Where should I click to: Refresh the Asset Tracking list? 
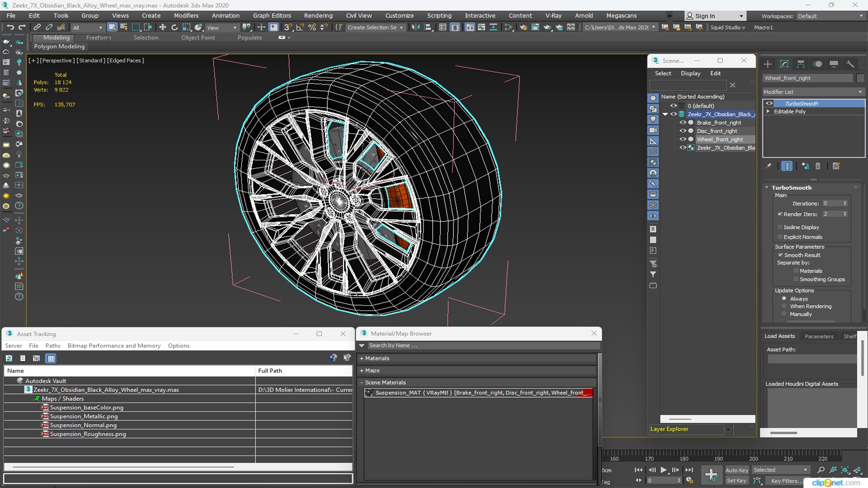(9, 358)
